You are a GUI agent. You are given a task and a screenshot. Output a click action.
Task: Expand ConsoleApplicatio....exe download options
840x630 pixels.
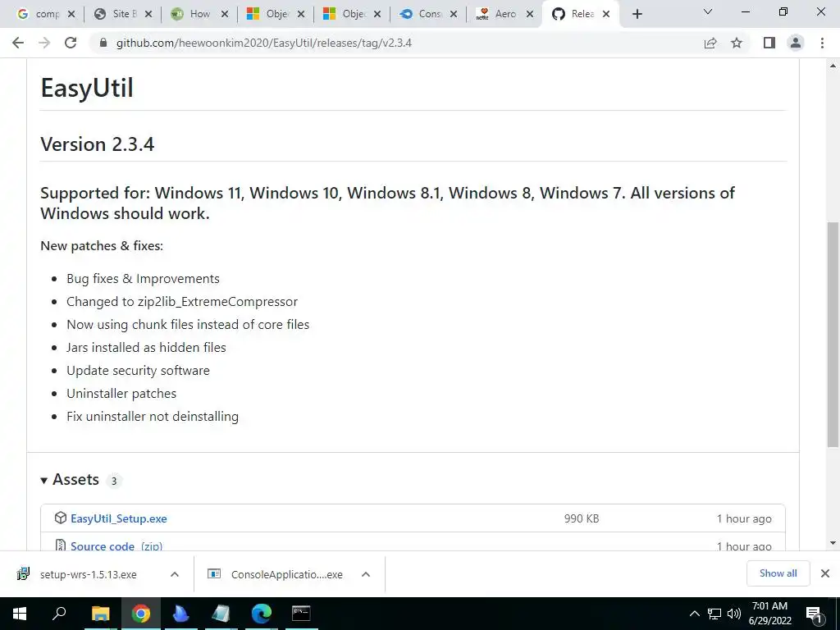pyautogui.click(x=366, y=574)
